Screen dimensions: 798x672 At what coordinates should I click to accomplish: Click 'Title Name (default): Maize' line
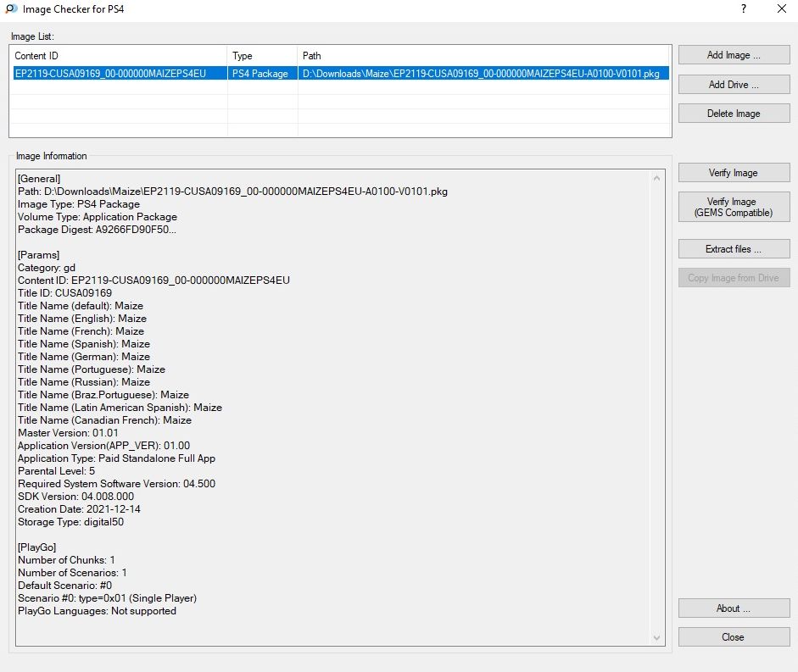(81, 306)
